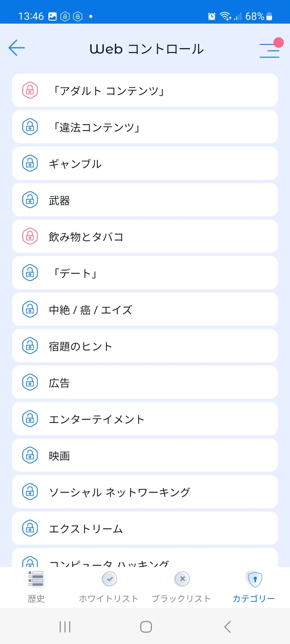
Task: Tap the lock icon beside 「デート」
Action: (30, 273)
